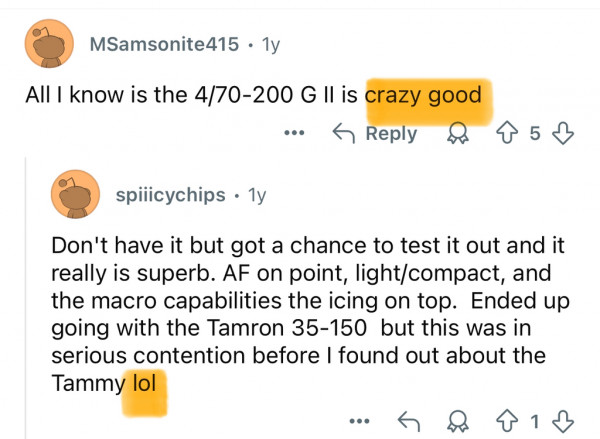Click Reply on MSamsonite415's comment
600x439 pixels.
[377, 134]
